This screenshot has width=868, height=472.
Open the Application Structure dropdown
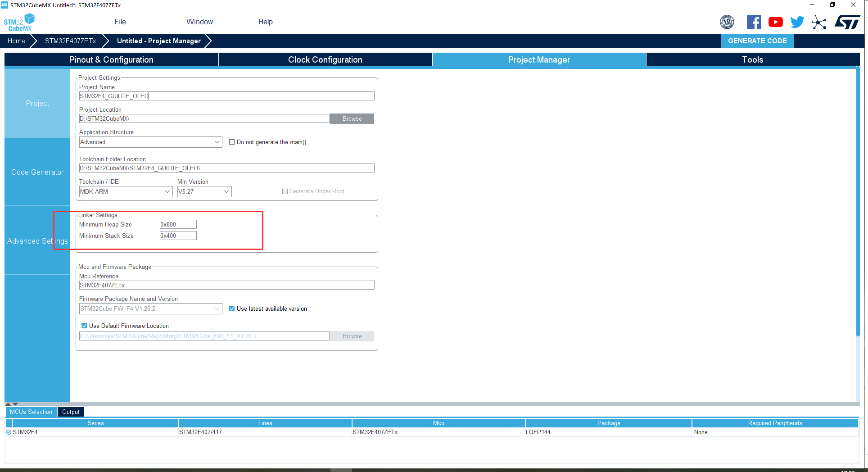pyautogui.click(x=217, y=142)
